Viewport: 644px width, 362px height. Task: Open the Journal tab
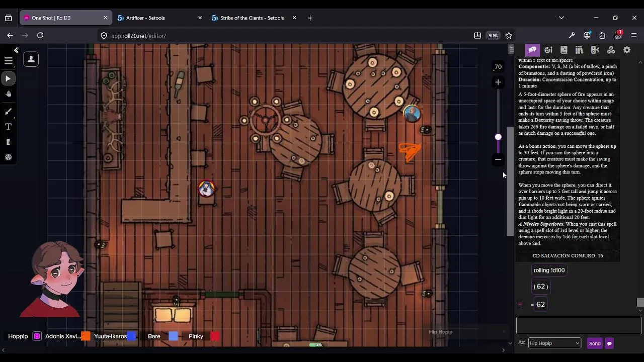[x=564, y=50]
